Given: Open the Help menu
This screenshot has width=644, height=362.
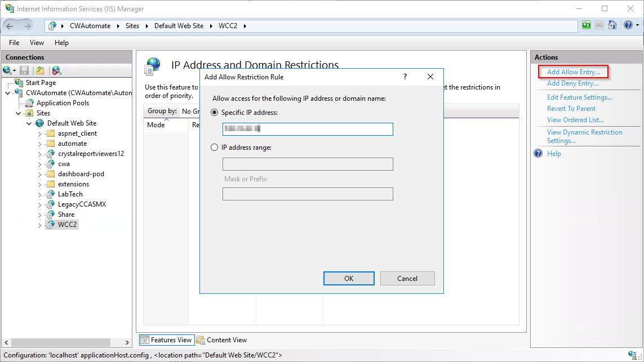Looking at the screenshot, I should point(61,43).
